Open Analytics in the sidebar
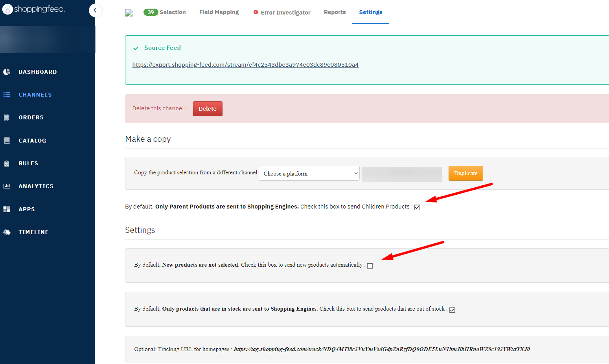Screen dimensions: 609x364 coord(36,186)
